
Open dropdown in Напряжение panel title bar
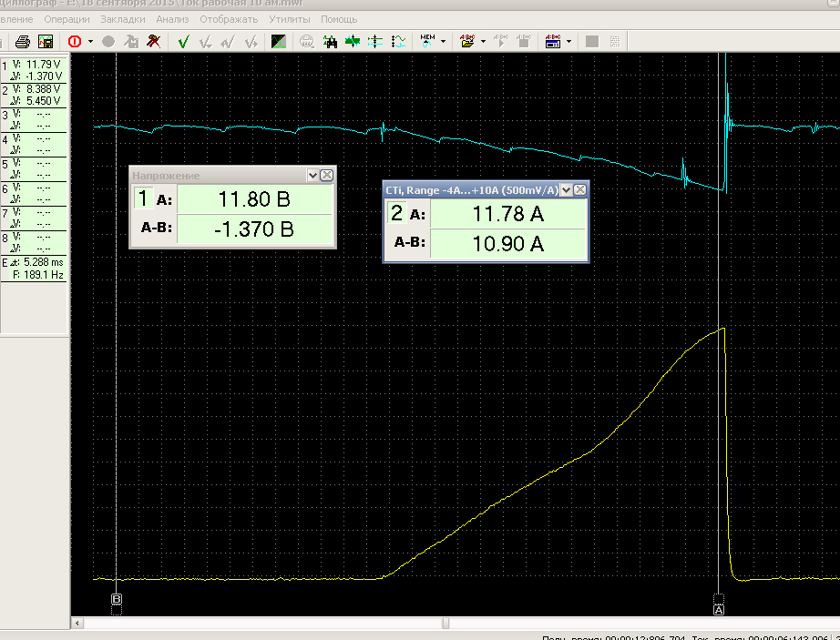(313, 176)
